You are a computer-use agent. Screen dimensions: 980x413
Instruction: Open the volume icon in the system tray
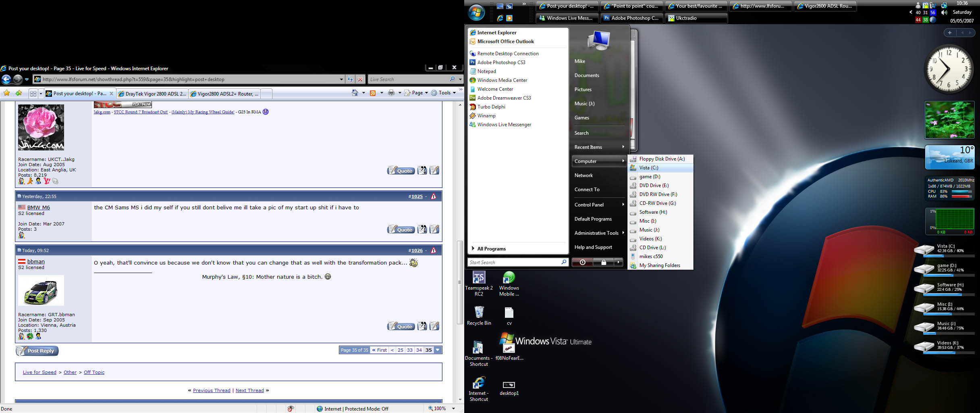tap(944, 13)
